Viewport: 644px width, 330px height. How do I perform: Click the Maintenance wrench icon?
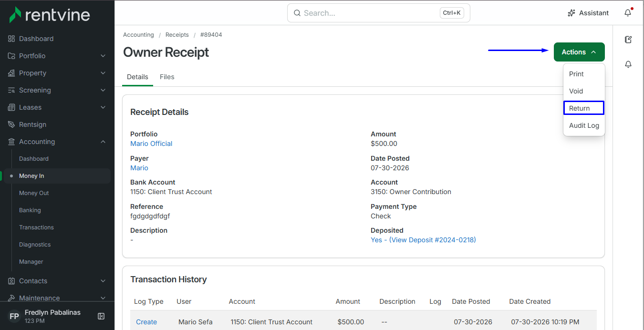(11, 298)
